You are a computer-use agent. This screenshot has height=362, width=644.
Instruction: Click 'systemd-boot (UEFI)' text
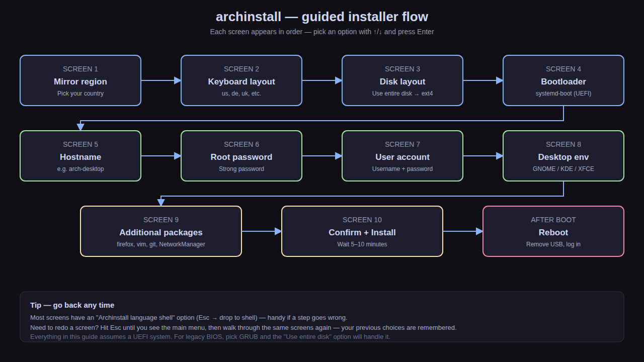click(563, 94)
